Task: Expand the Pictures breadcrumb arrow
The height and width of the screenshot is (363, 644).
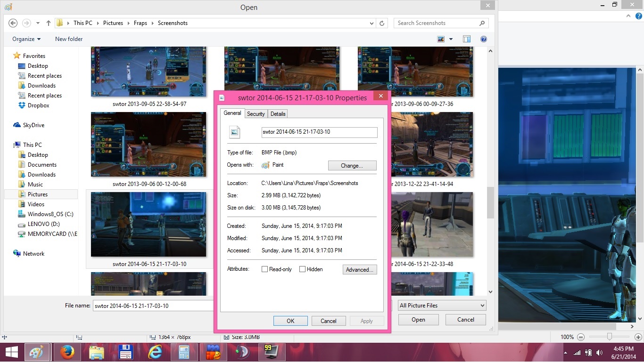Action: click(x=128, y=23)
